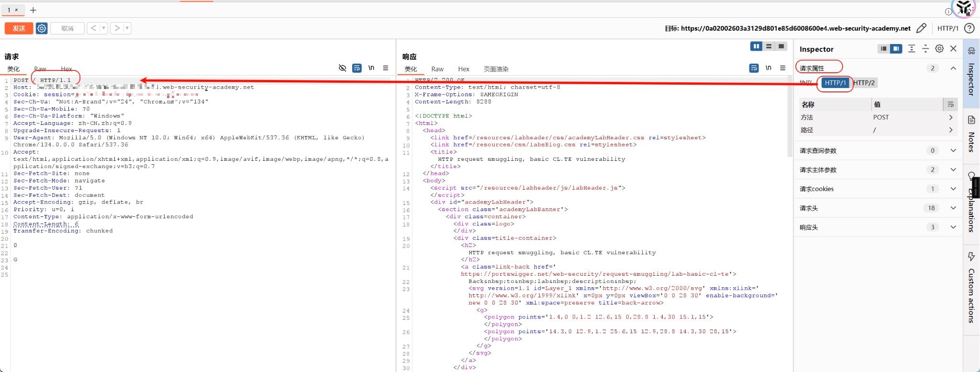Open the help question mark icon
The height and width of the screenshot is (372, 980).
pos(969,28)
